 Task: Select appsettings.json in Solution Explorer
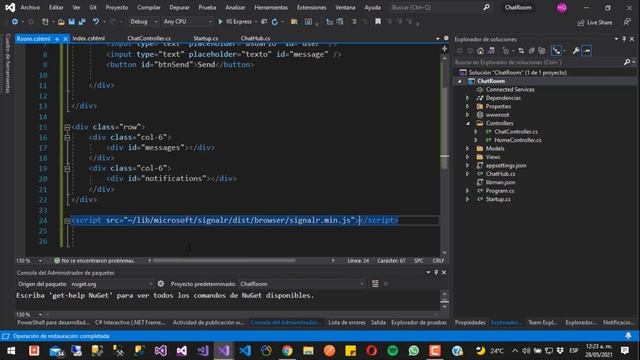click(506, 166)
